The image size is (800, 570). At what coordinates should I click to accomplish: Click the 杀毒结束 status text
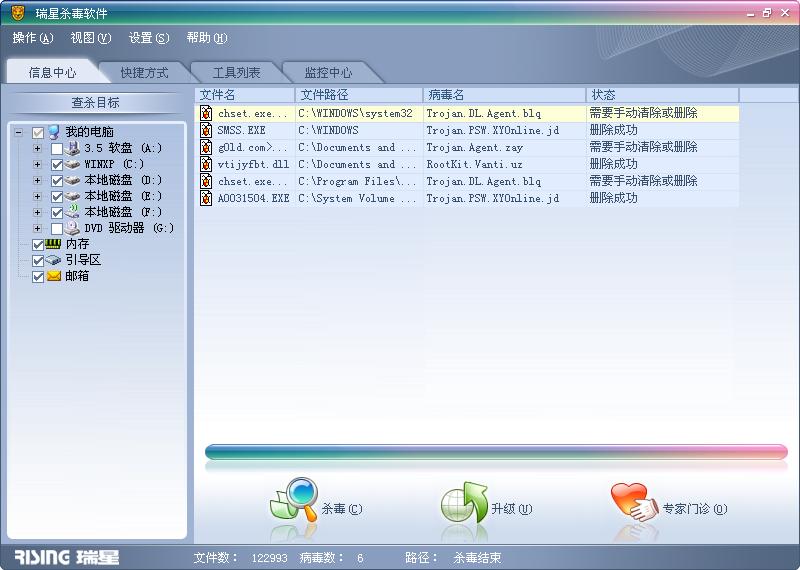pyautogui.click(x=477, y=558)
